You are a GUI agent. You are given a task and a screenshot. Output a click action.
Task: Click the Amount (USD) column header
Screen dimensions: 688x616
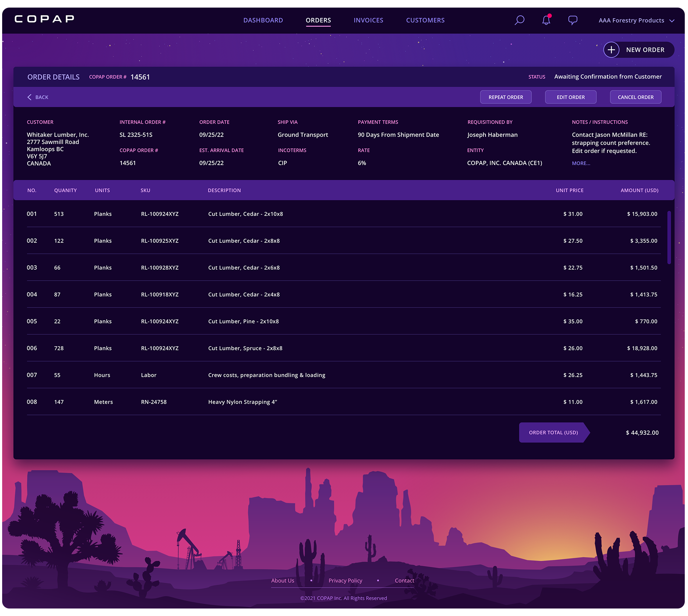[639, 191]
